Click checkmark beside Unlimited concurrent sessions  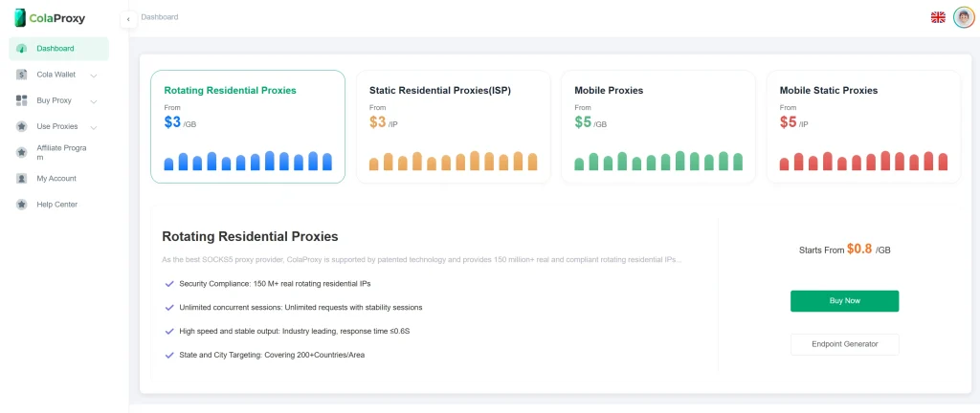pyautogui.click(x=168, y=308)
